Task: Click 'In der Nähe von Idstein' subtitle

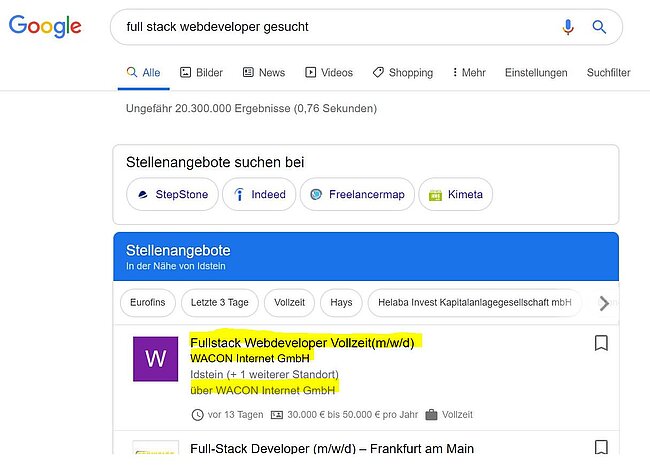Action: (176, 266)
